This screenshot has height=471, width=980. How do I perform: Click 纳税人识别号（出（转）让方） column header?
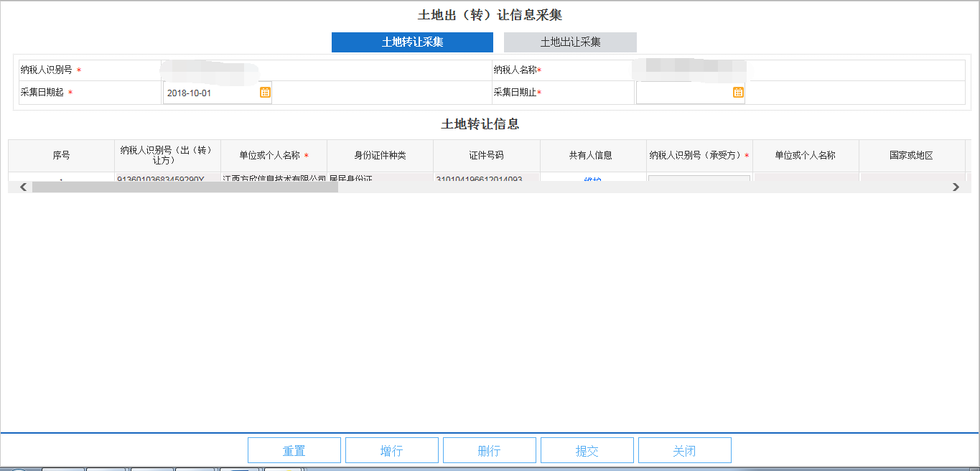(167, 155)
